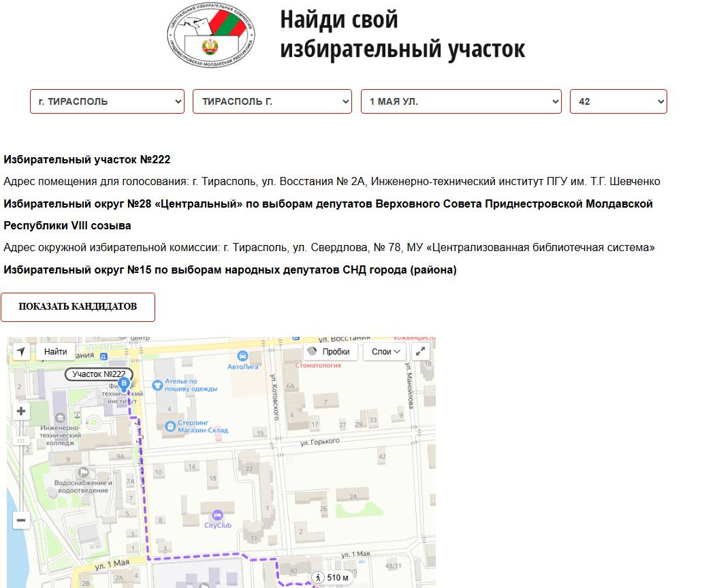
Task: Zoom in the map with plus button
Action: point(21,411)
